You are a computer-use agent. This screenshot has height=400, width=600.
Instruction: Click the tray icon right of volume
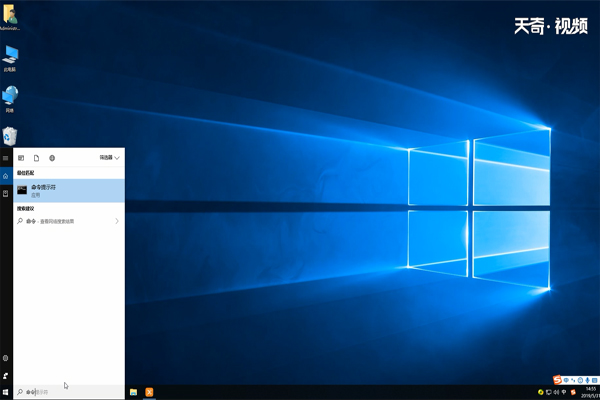pyautogui.click(x=564, y=392)
